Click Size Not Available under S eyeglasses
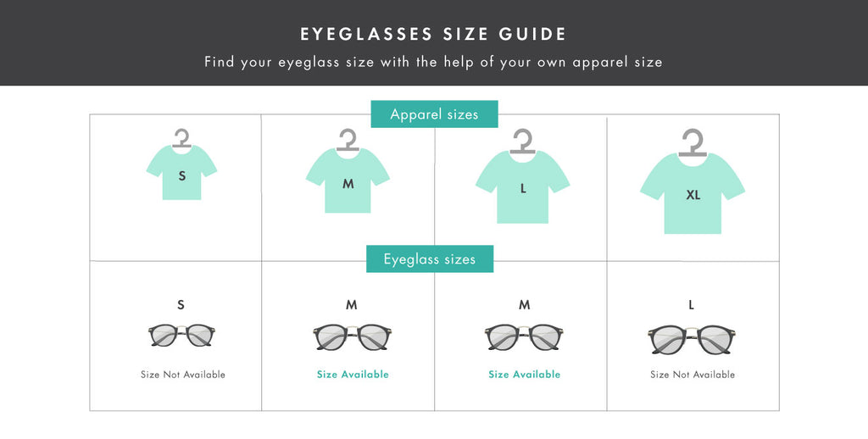Viewport: 868px width, 439px height. tap(183, 375)
